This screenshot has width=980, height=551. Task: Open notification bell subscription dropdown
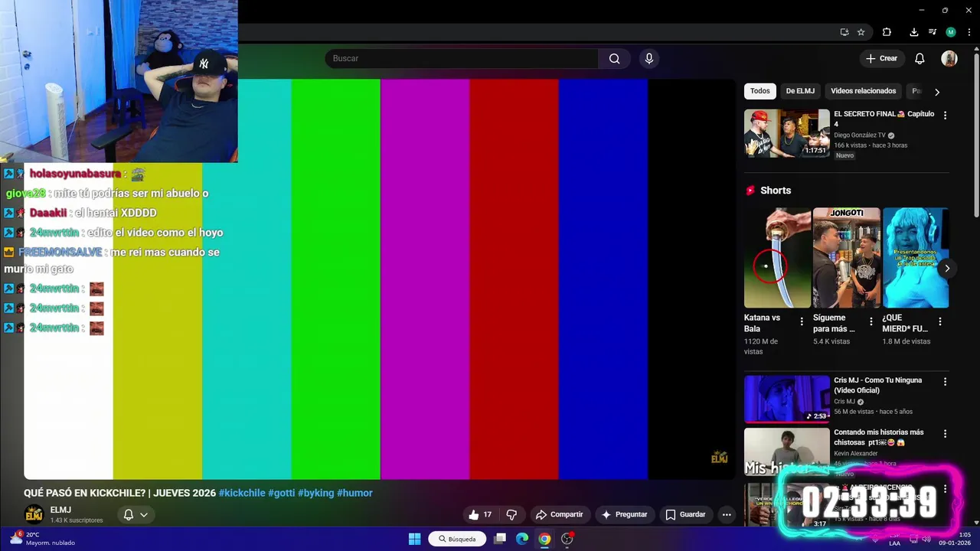coord(136,514)
